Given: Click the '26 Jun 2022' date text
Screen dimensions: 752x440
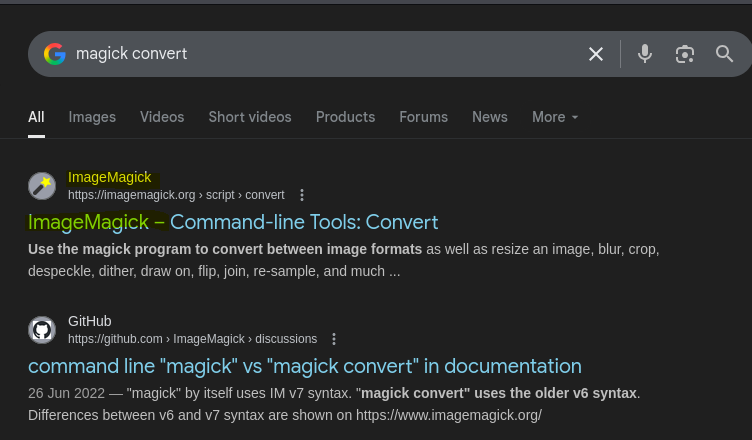Looking at the screenshot, I should [66, 393].
